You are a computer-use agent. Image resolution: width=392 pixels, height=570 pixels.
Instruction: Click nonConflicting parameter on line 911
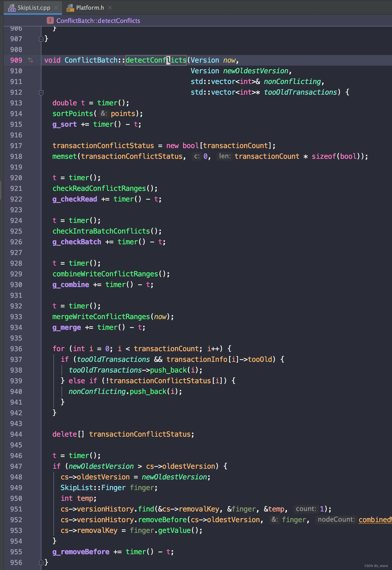(292, 81)
